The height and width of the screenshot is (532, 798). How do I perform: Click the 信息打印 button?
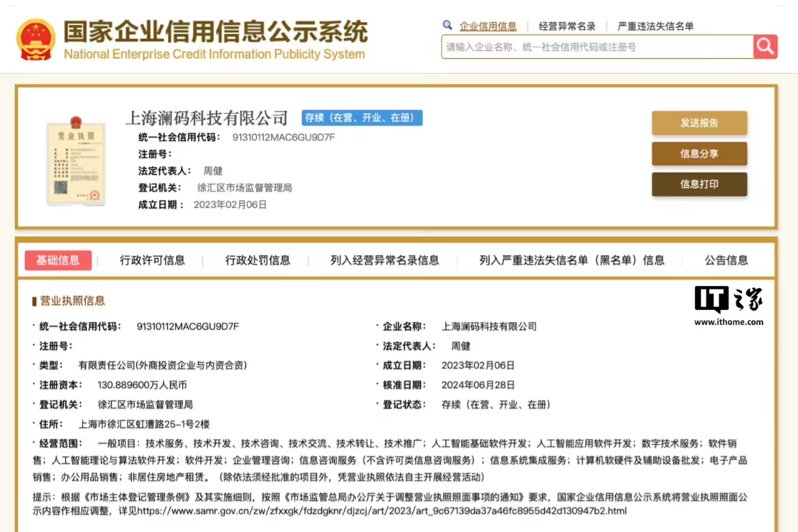[699, 184]
